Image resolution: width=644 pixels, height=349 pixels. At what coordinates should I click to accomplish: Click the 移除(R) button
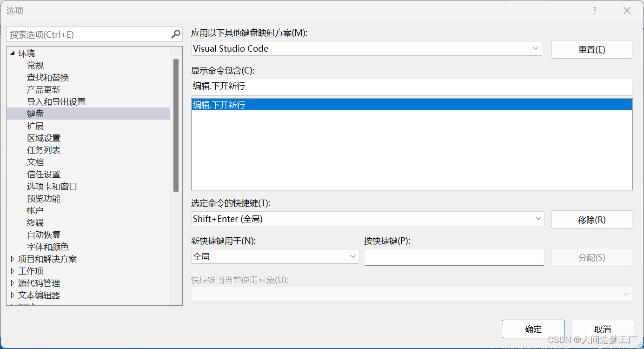click(591, 220)
